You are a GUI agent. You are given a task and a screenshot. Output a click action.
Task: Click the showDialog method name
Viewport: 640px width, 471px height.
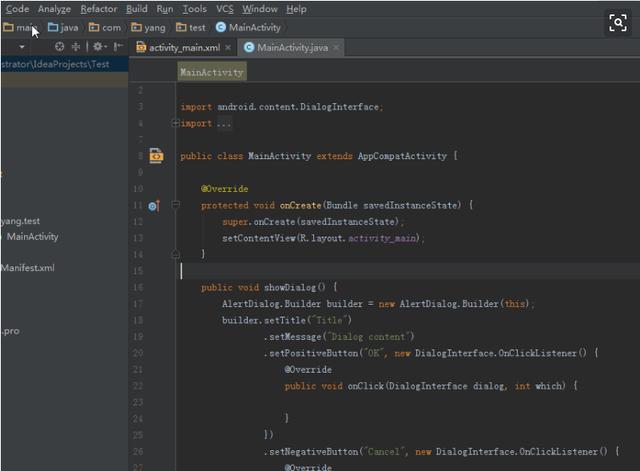tap(290, 287)
